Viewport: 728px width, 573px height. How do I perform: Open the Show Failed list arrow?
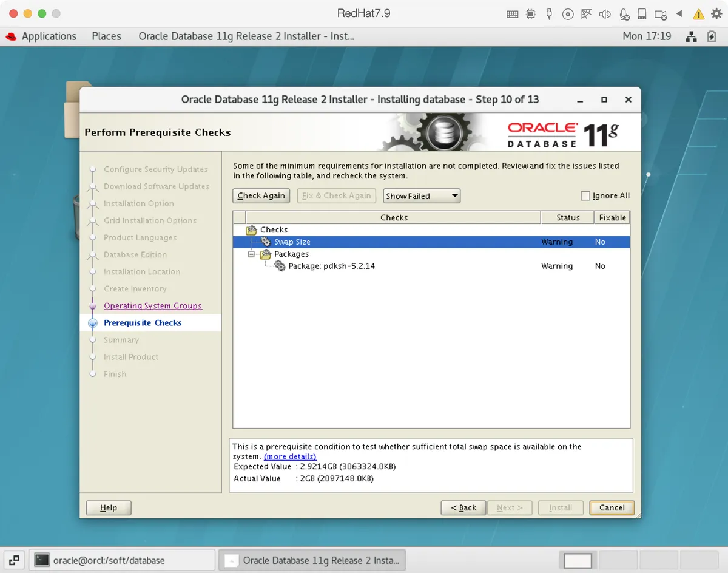pyautogui.click(x=454, y=195)
